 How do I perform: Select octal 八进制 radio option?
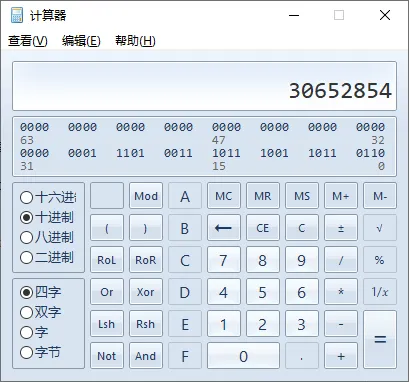[47, 238]
